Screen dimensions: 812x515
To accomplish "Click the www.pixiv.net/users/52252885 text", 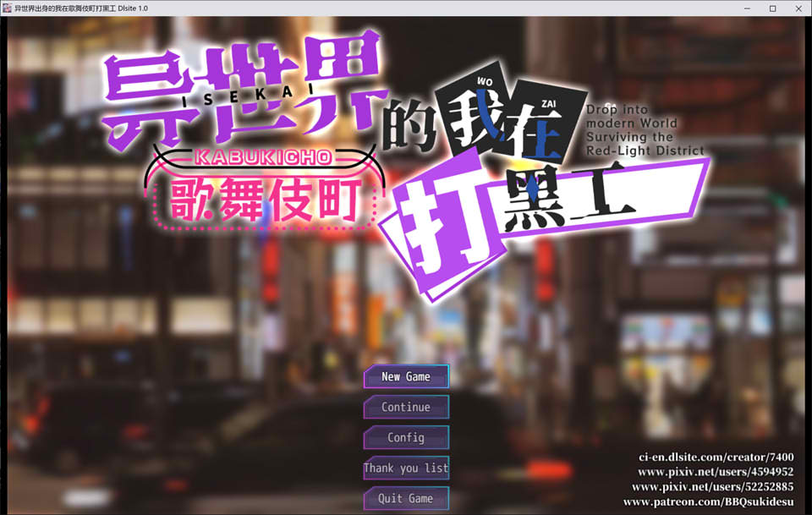I will (712, 487).
